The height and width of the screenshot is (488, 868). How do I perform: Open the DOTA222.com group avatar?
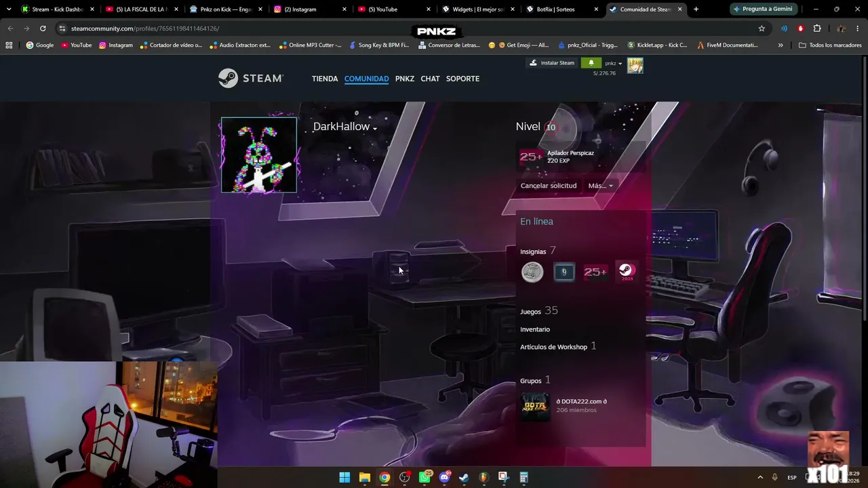click(x=535, y=405)
